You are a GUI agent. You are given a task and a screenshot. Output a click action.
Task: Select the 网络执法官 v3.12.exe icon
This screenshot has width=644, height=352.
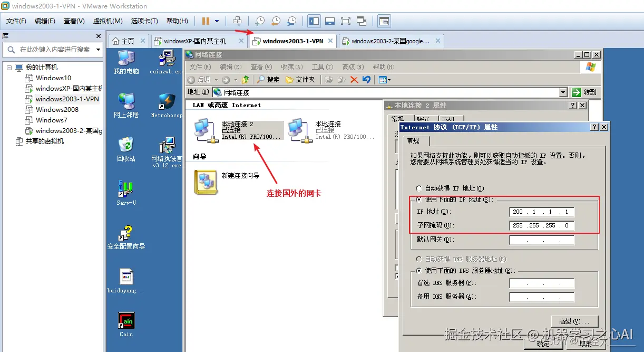pyautogui.click(x=167, y=153)
